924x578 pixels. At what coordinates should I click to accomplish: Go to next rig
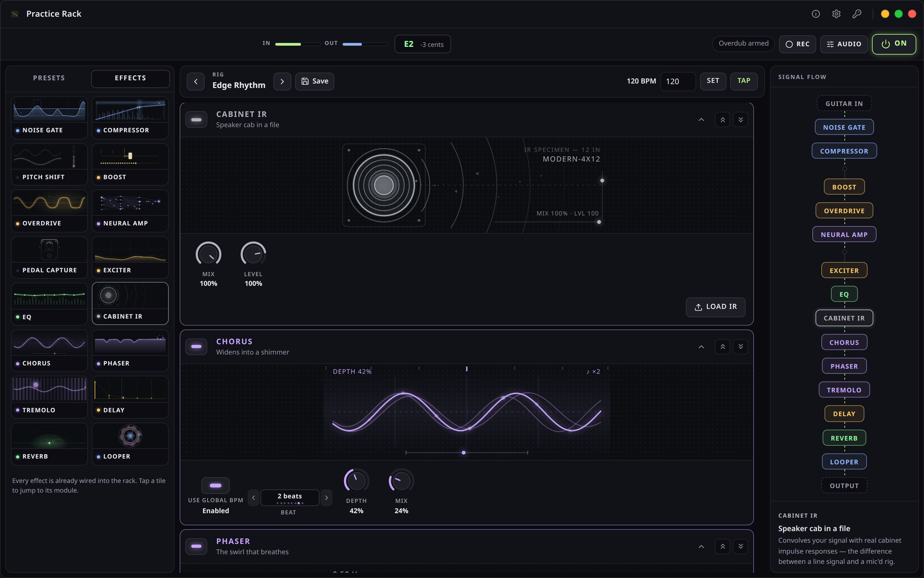[x=282, y=82]
